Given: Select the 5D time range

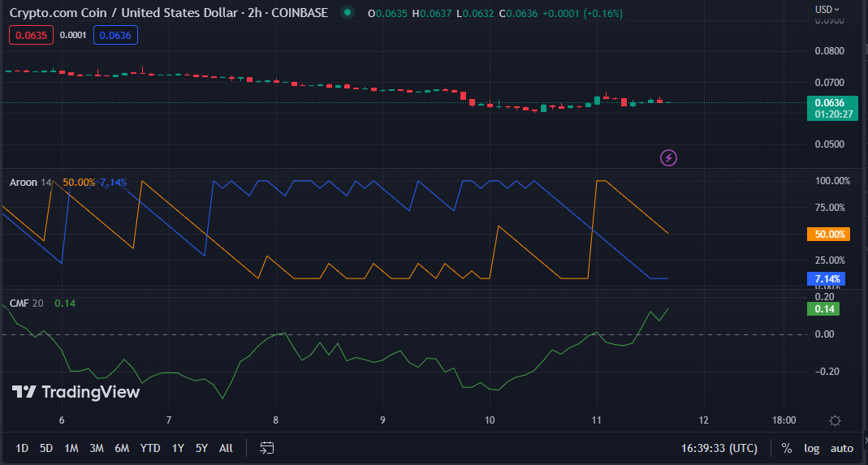Looking at the screenshot, I should click(46, 448).
